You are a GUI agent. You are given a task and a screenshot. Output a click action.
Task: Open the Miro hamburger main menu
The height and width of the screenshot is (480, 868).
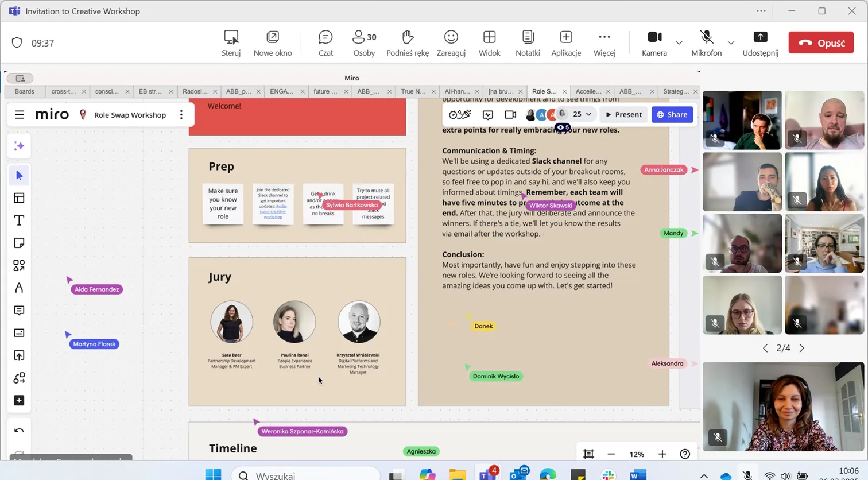click(x=20, y=115)
